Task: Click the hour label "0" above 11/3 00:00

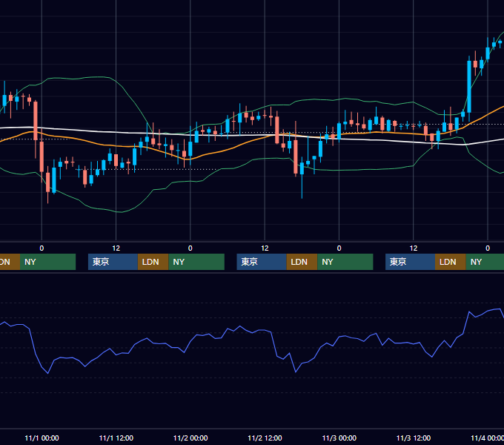Action: click(x=339, y=248)
